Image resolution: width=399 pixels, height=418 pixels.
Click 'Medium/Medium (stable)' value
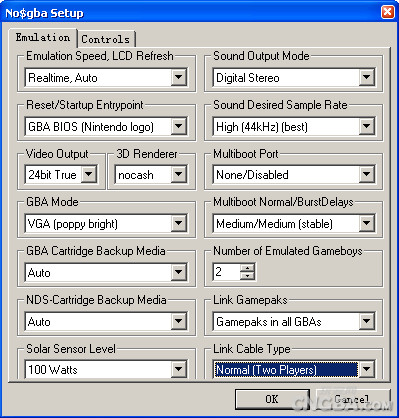click(275, 223)
